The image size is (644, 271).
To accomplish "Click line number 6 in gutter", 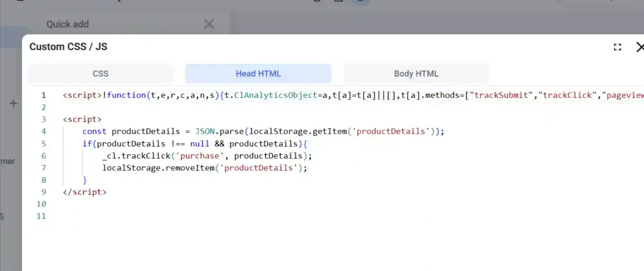I will (x=44, y=156).
